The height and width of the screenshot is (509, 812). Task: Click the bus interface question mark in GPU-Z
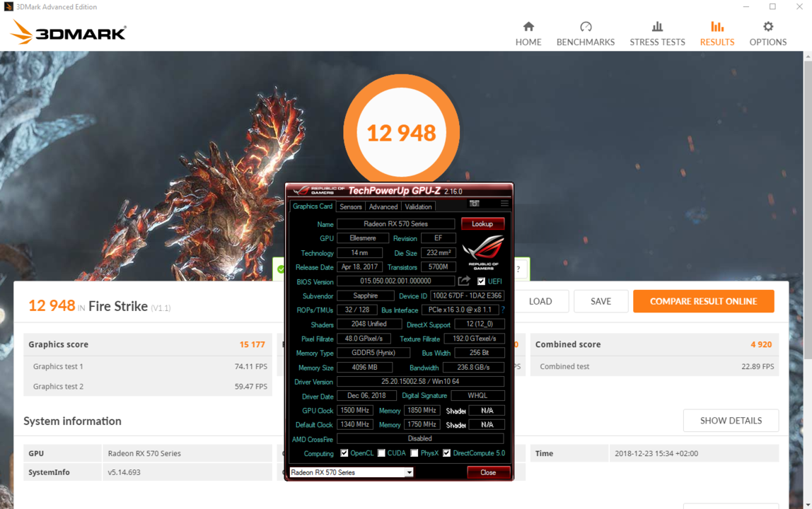(503, 310)
